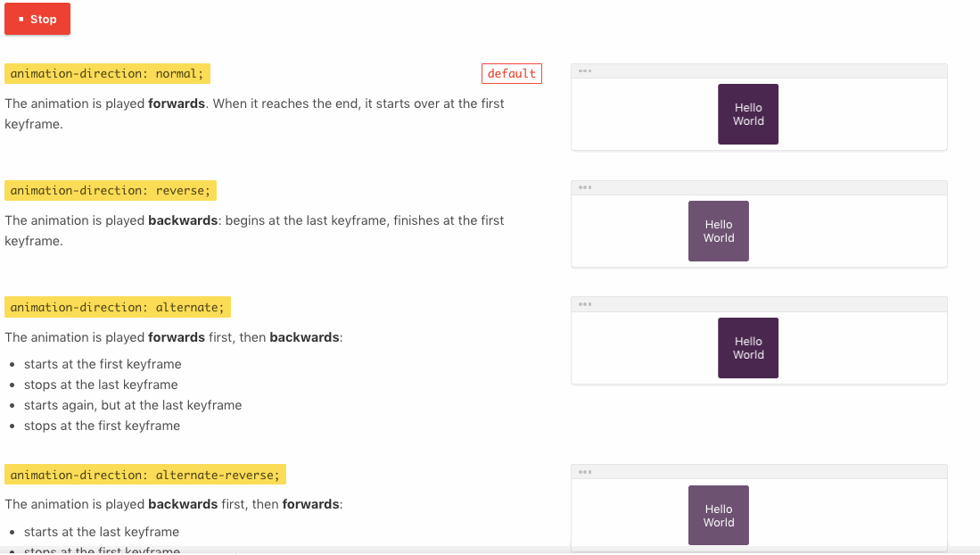980x555 pixels.
Task: Click the horizontal scrollbar at page bottom
Action: coord(490,551)
